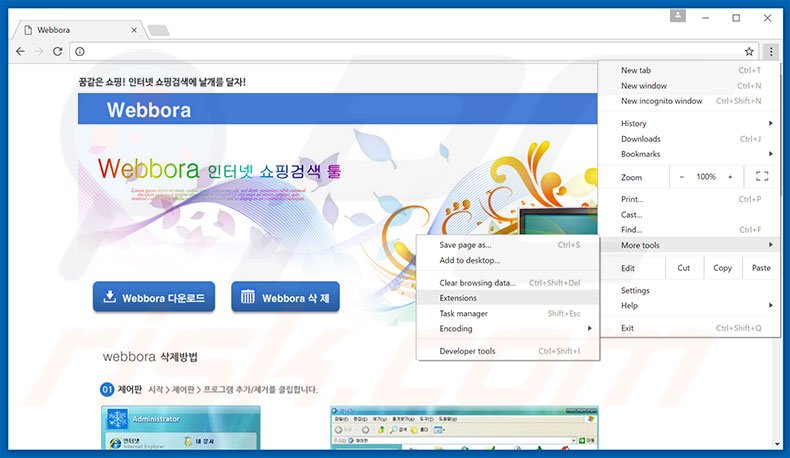Image resolution: width=790 pixels, height=458 pixels.
Task: Click the site info icon in address bar
Action: click(80, 51)
